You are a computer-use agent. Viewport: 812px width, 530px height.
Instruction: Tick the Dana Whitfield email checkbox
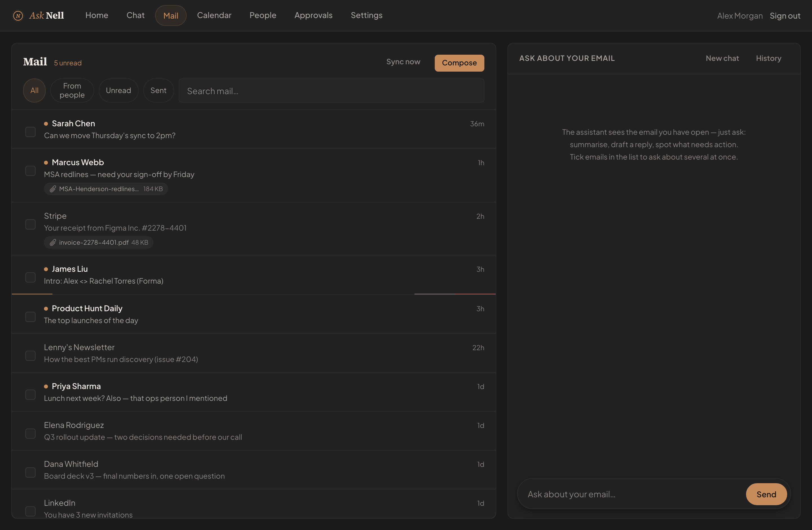(30, 472)
